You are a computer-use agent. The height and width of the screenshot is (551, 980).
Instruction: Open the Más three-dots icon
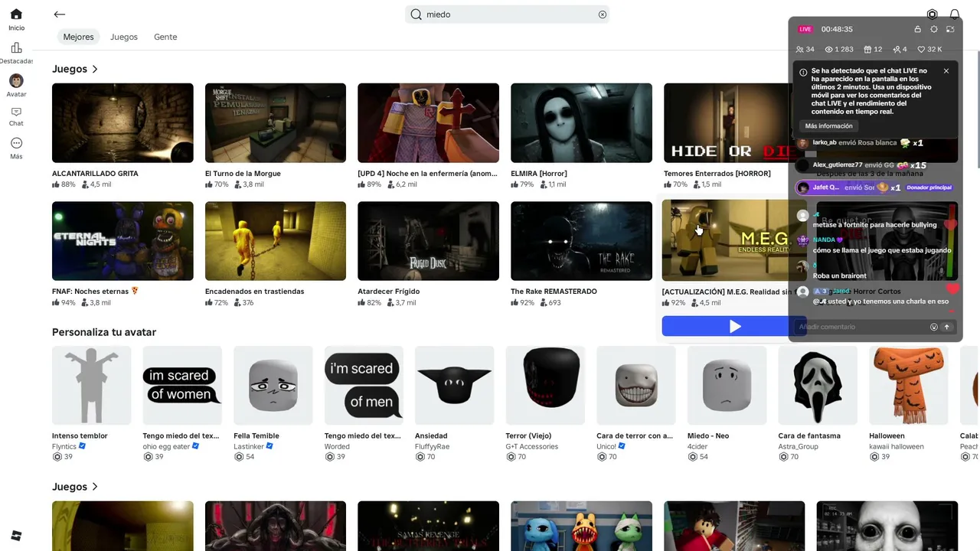pyautogui.click(x=16, y=143)
